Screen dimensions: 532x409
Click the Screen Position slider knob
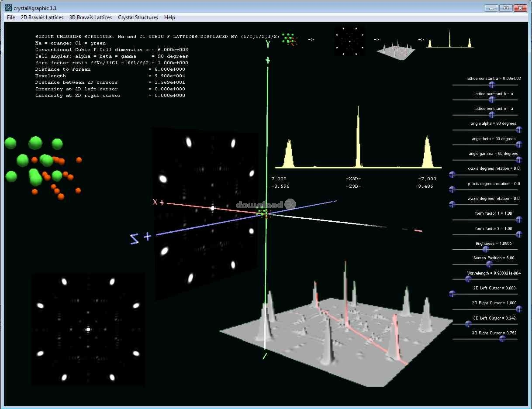489,264
